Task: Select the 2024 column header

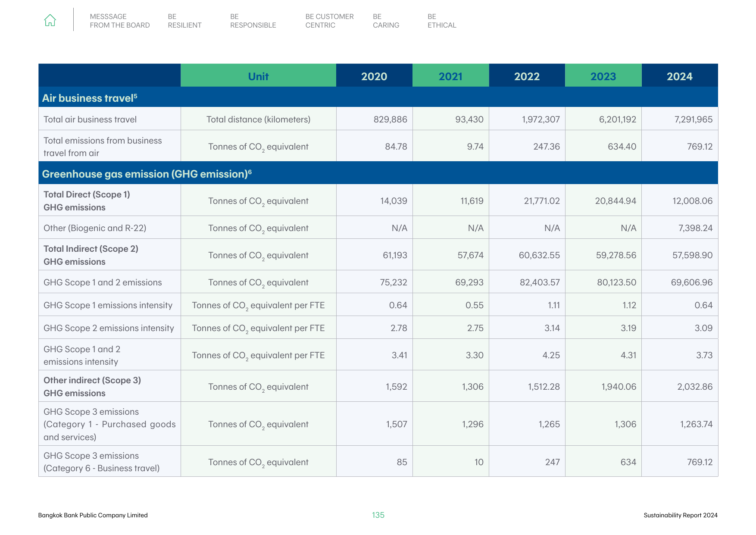Action: (x=679, y=76)
